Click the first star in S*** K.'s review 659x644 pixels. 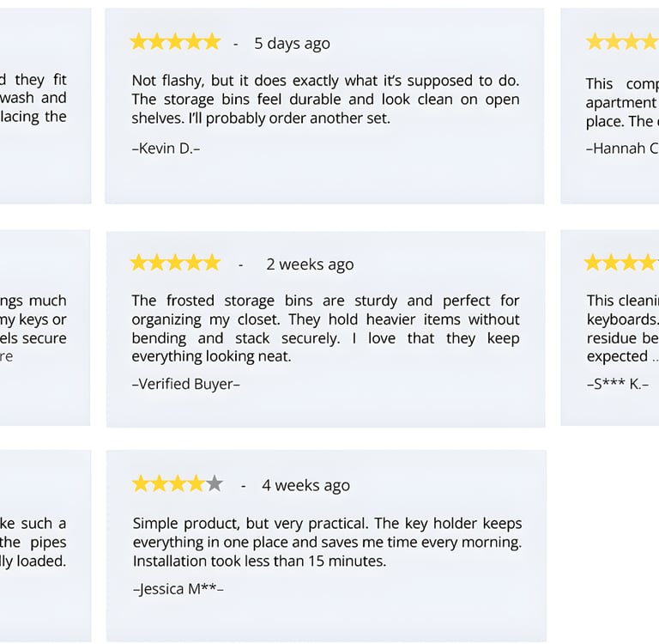tap(593, 263)
